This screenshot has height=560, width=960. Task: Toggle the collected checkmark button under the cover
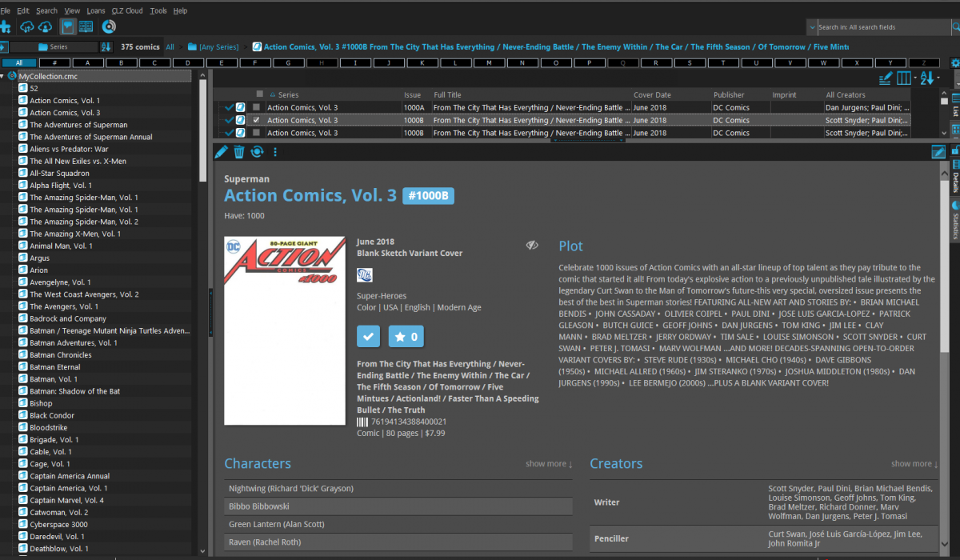[369, 337]
